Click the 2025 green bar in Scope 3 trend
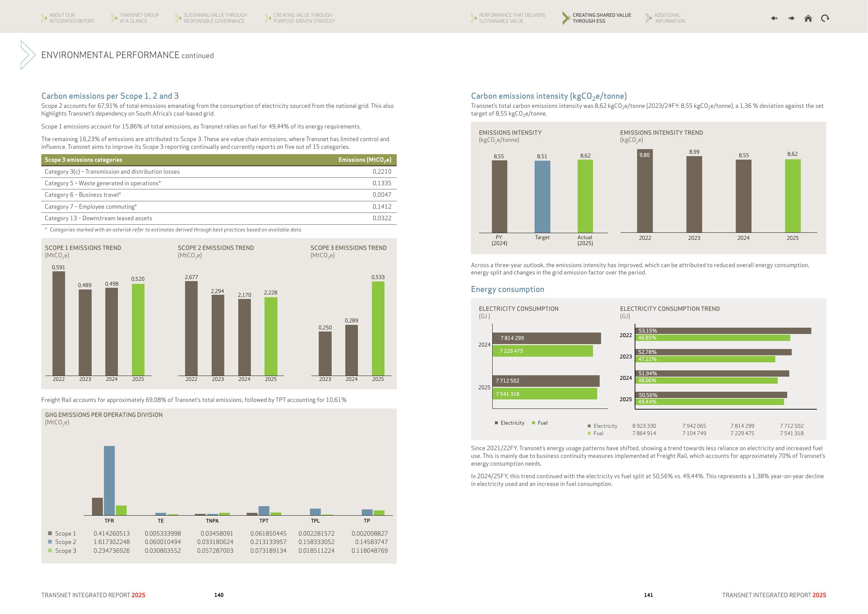 coord(378,328)
